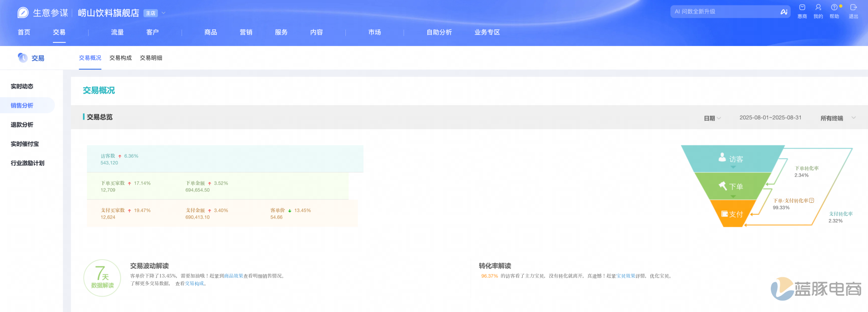Click the gavel icon in 下单 funnel layer
The width and height of the screenshot is (868, 312).
[x=722, y=186]
